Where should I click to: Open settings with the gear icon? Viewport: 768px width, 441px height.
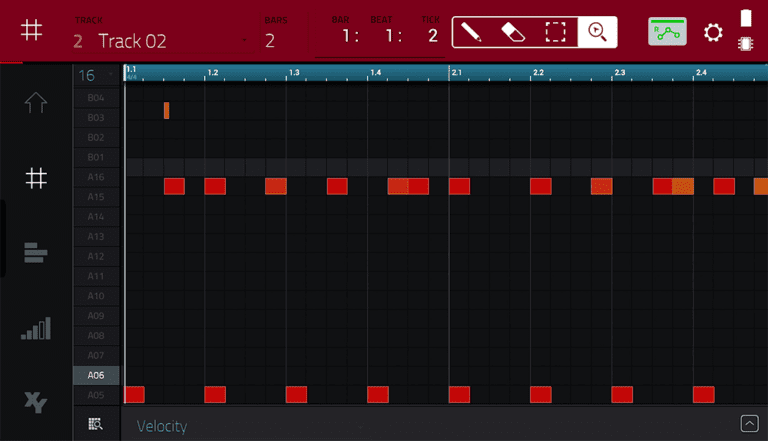tap(713, 33)
